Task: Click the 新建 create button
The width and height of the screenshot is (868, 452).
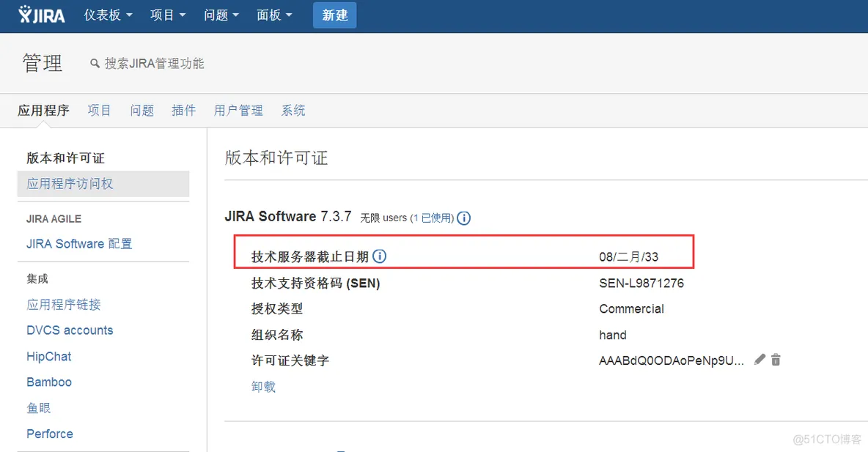Action: pos(335,15)
